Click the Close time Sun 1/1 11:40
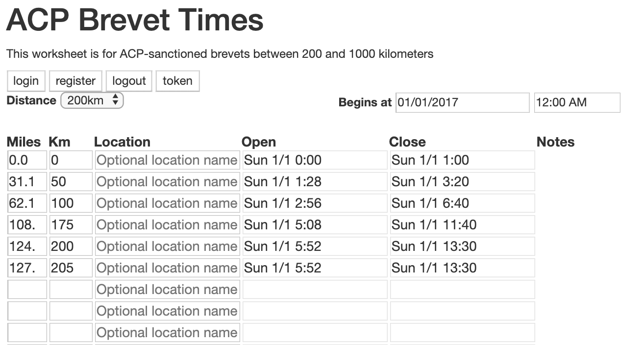 click(x=462, y=225)
